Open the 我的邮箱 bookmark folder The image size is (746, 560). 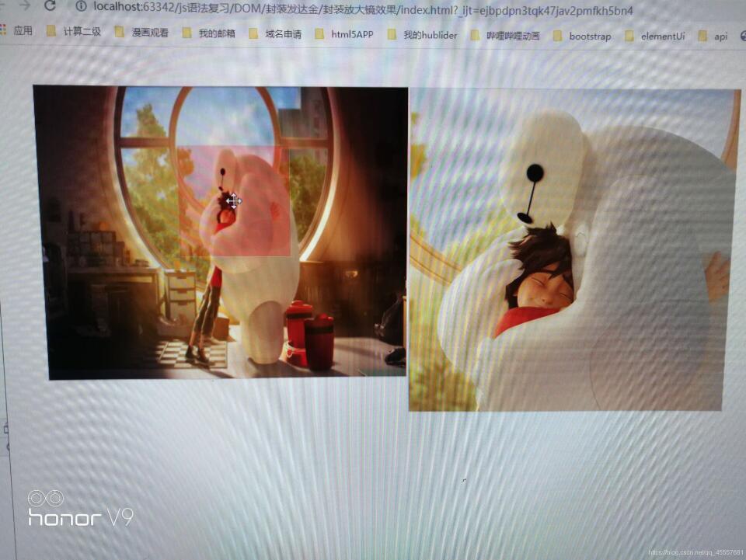(x=208, y=33)
